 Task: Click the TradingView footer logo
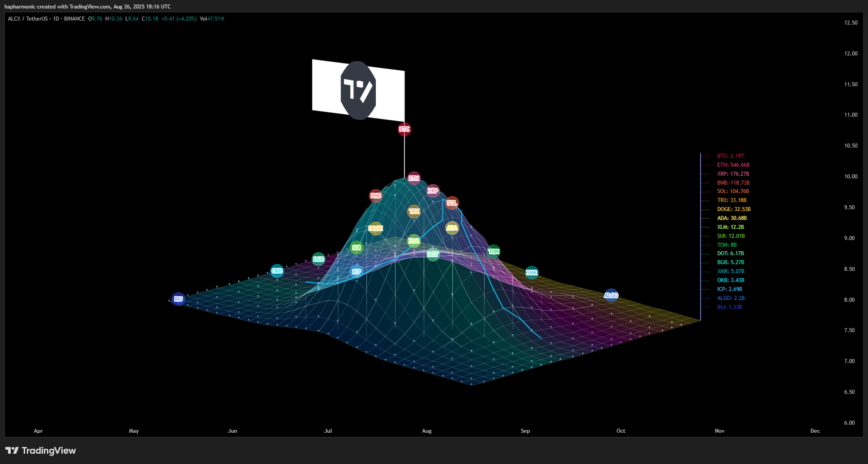(x=41, y=451)
